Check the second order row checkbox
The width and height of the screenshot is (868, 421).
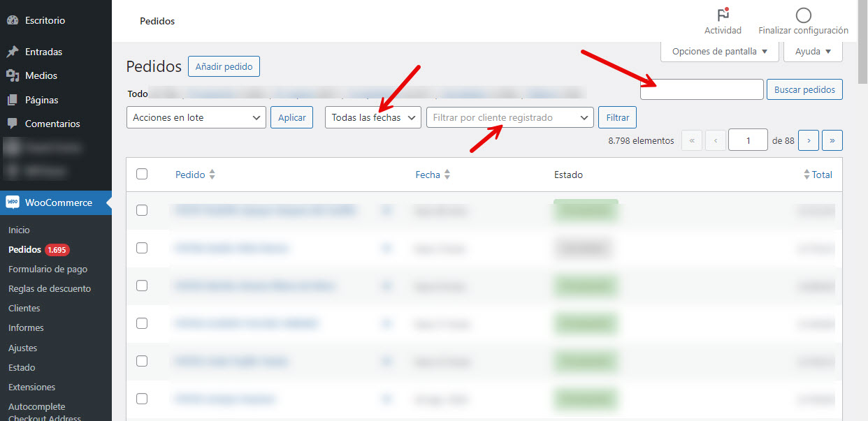pyautogui.click(x=142, y=248)
